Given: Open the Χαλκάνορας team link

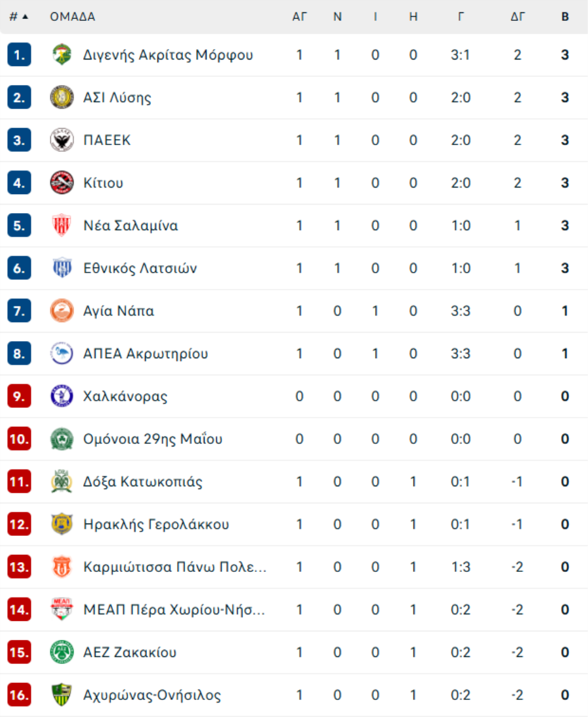Looking at the screenshot, I should click(x=125, y=396).
